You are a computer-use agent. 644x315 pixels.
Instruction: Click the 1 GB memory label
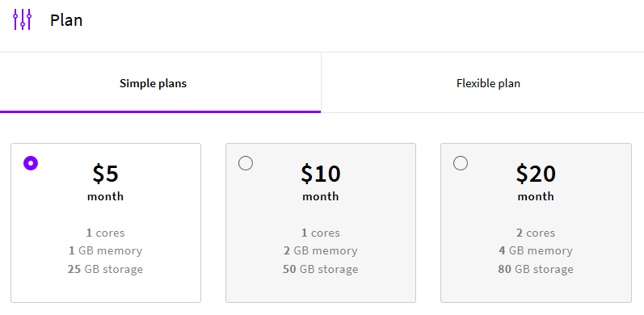(x=106, y=250)
